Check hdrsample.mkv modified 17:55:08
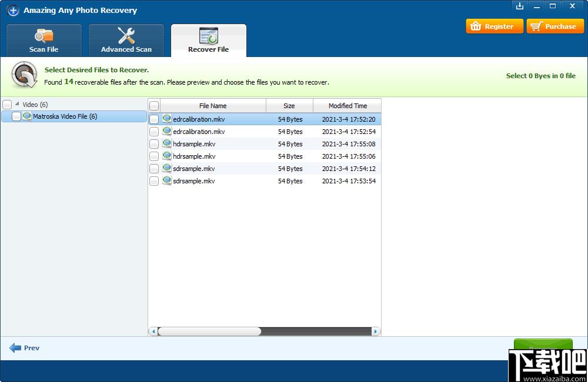 point(154,144)
